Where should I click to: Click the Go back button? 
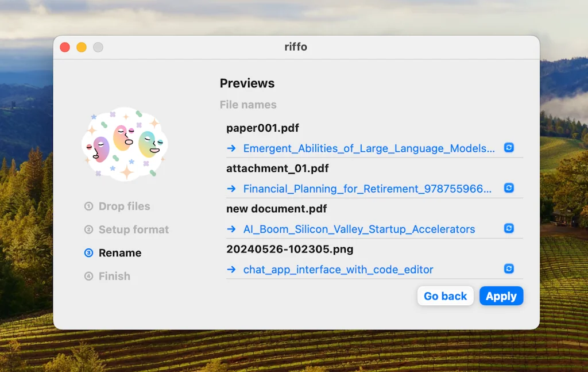445,296
